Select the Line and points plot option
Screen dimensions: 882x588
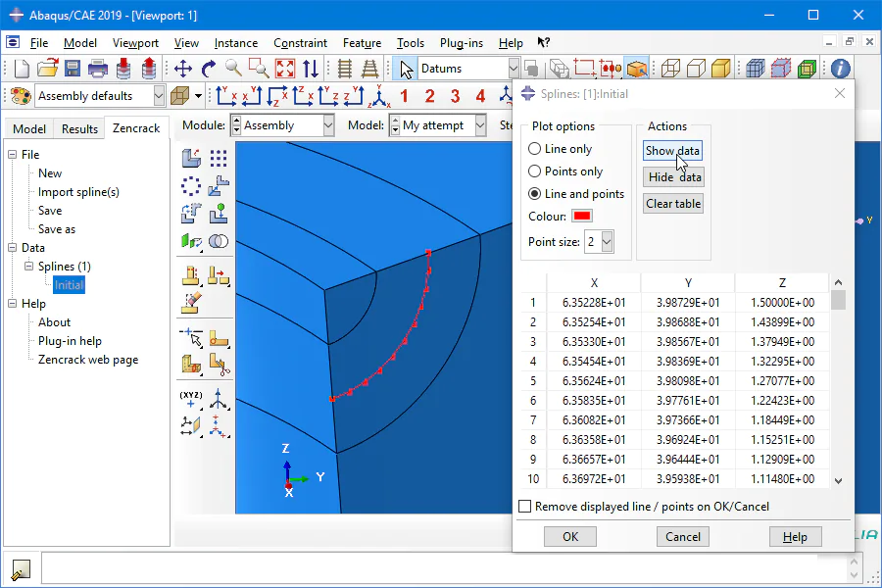point(534,194)
